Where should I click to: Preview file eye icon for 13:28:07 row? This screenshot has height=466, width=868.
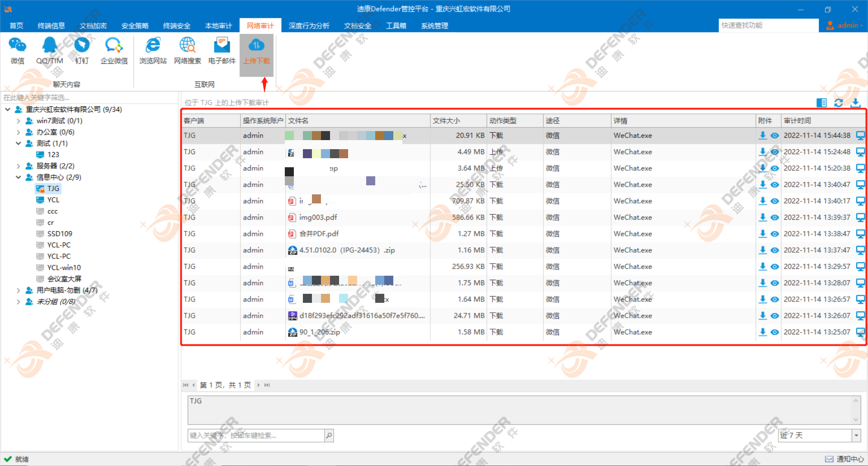(x=774, y=283)
